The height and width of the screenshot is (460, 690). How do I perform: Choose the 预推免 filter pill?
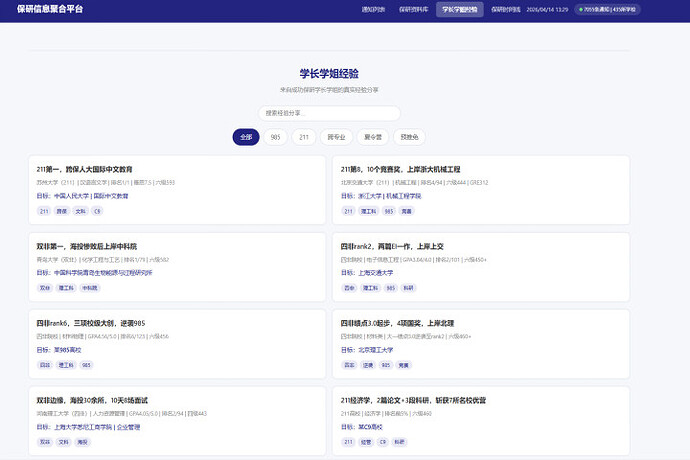pyautogui.click(x=410, y=137)
